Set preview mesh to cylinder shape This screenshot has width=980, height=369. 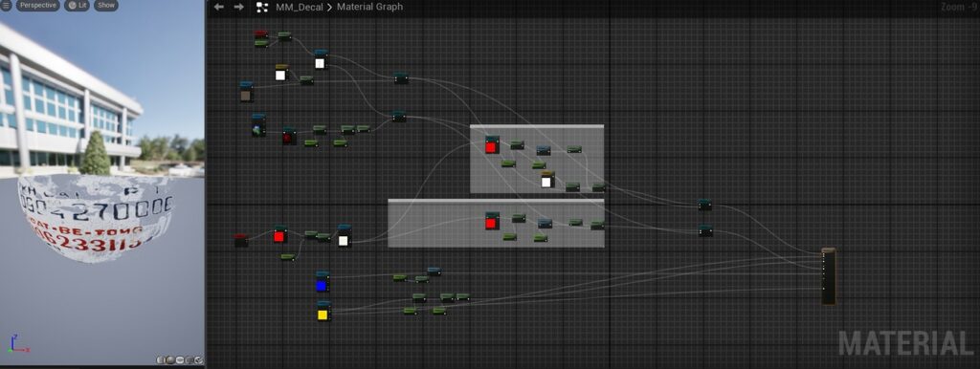[x=161, y=359]
